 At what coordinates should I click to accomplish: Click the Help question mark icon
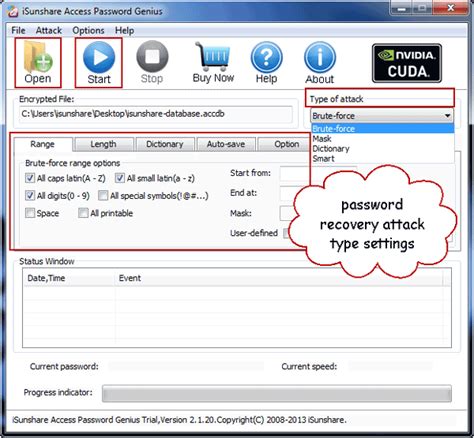pyautogui.click(x=266, y=62)
